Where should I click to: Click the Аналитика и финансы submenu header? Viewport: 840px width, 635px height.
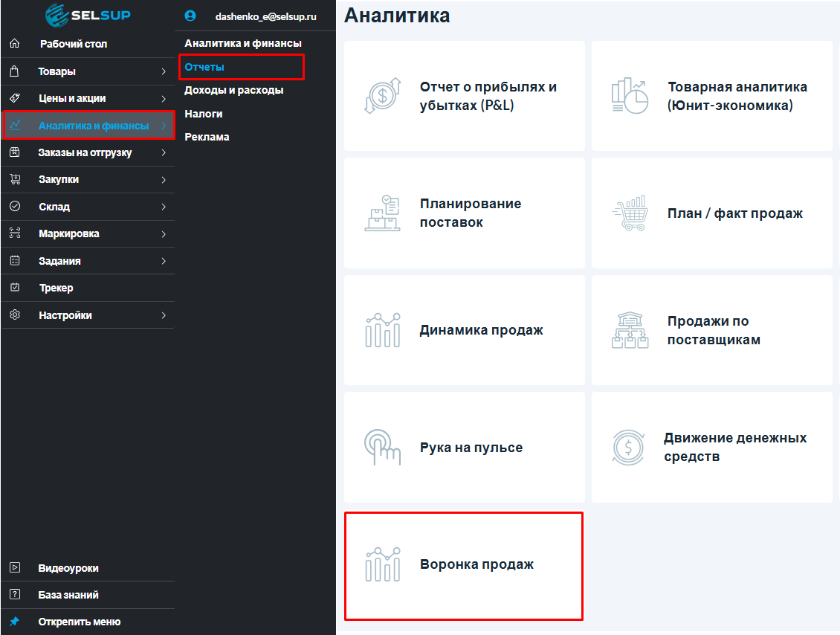[242, 43]
